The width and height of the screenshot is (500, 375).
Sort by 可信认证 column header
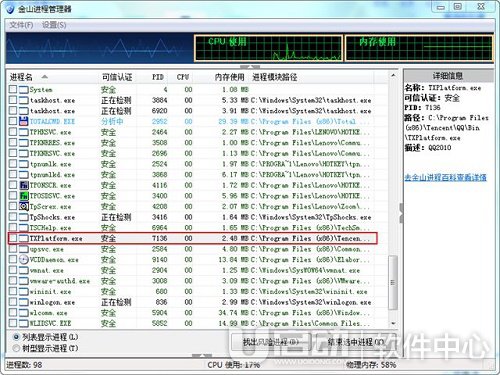pos(117,77)
